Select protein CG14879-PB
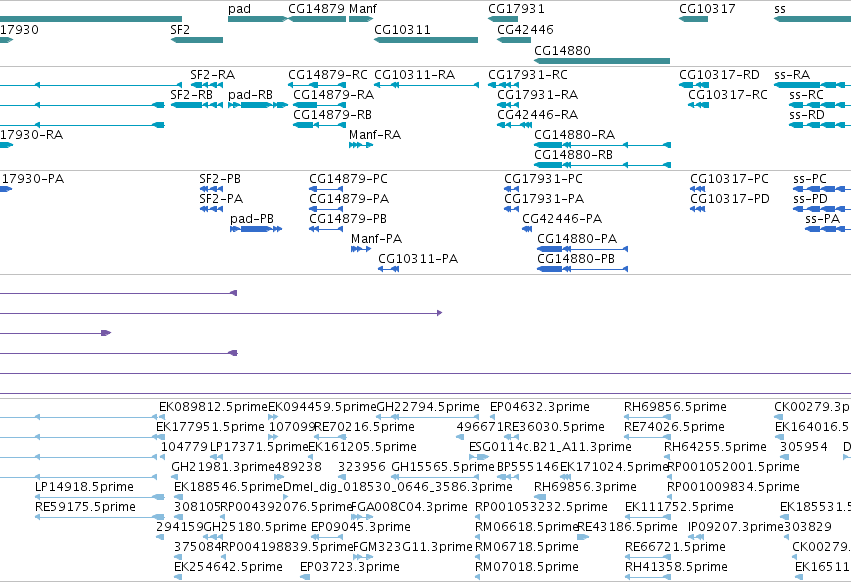This screenshot has width=851, height=582. 326,229
